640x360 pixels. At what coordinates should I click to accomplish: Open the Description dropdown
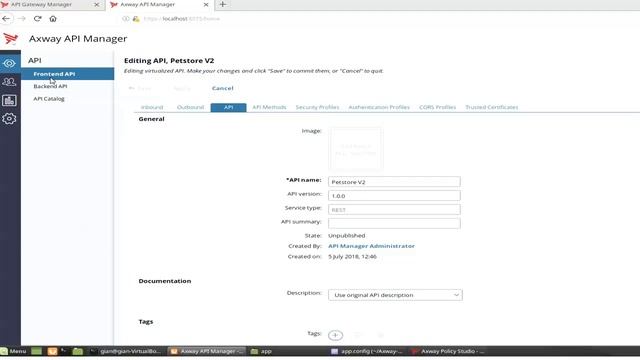click(395, 295)
